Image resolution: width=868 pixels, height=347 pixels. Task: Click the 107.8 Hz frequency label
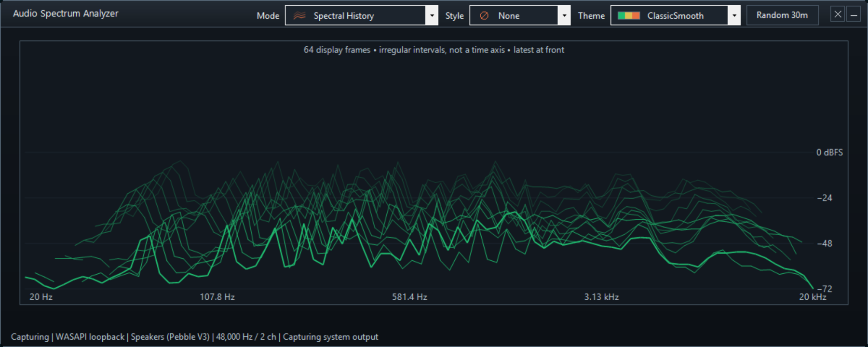(217, 297)
